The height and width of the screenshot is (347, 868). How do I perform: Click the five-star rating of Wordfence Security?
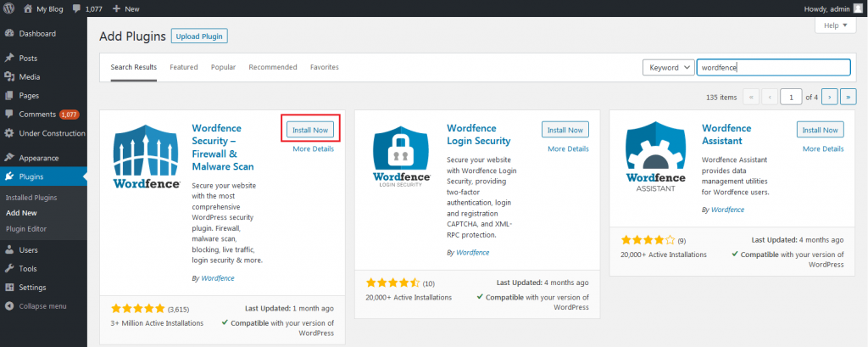click(x=138, y=308)
